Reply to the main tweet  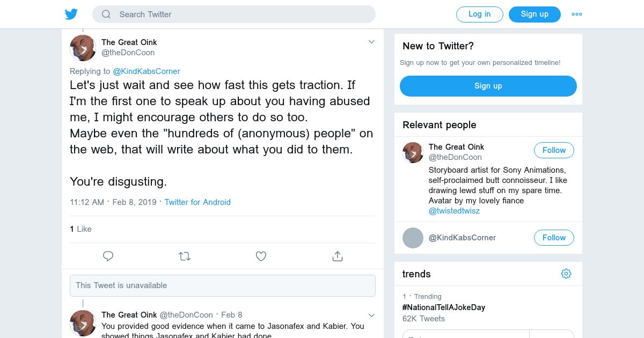pyautogui.click(x=108, y=256)
